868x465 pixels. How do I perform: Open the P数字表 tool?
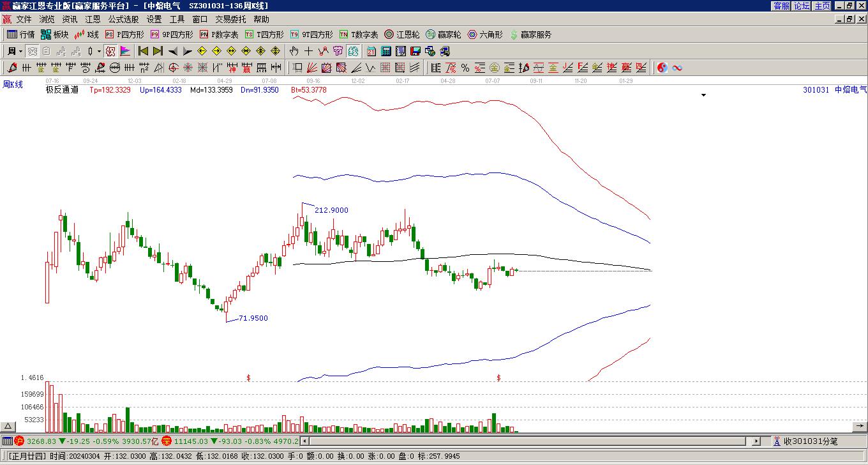[219, 34]
